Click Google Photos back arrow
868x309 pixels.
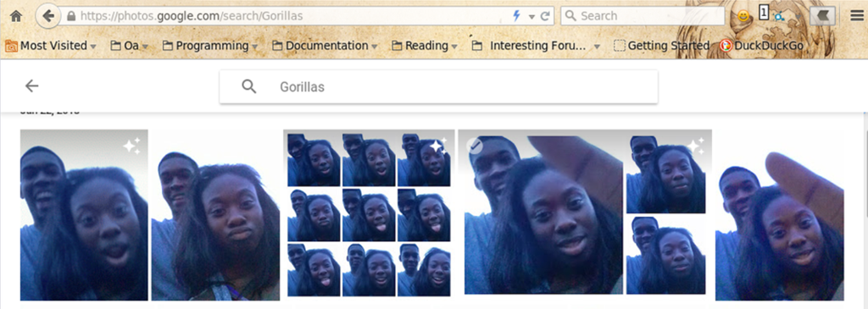coord(31,86)
